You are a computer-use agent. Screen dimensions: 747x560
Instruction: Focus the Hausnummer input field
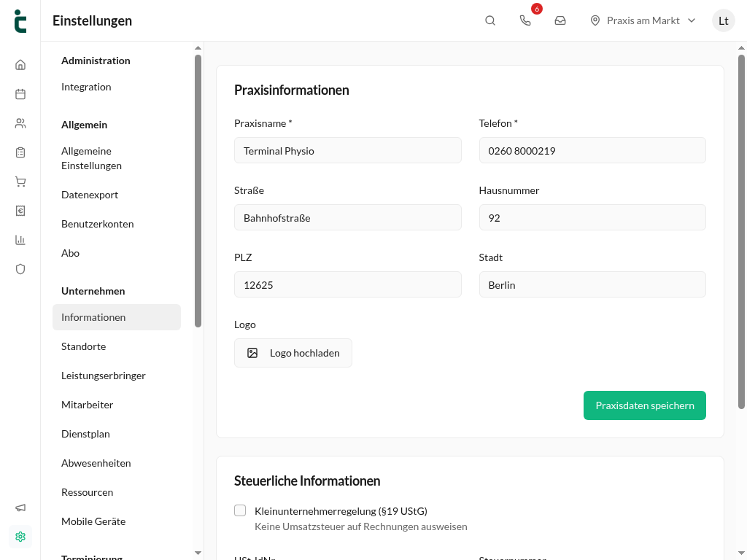592,217
